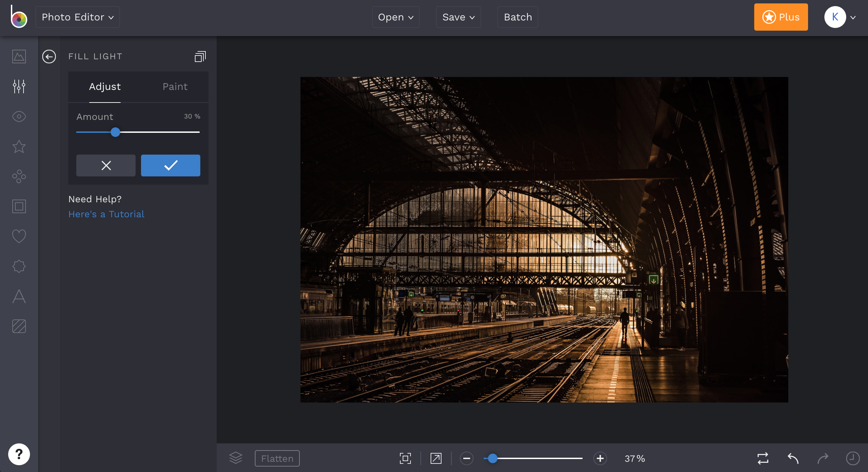Toggle the Eye preview icon
This screenshot has width=868, height=472.
coord(19,116)
